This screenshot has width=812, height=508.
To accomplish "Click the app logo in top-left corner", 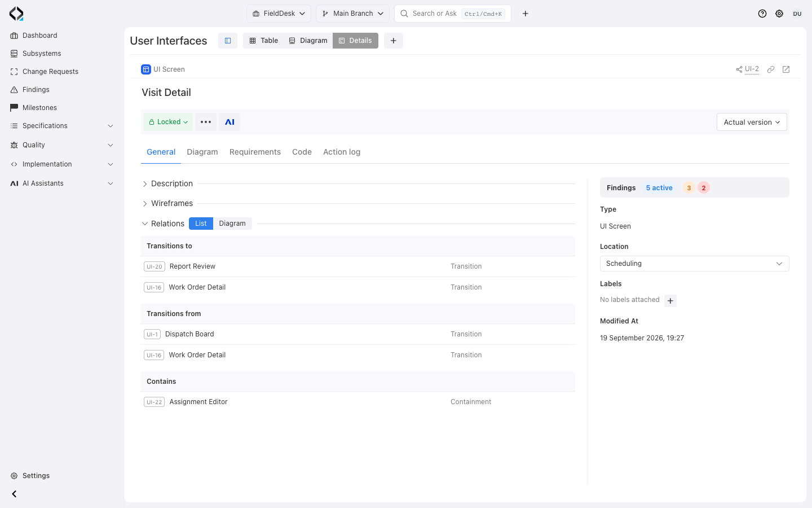I will (16, 14).
